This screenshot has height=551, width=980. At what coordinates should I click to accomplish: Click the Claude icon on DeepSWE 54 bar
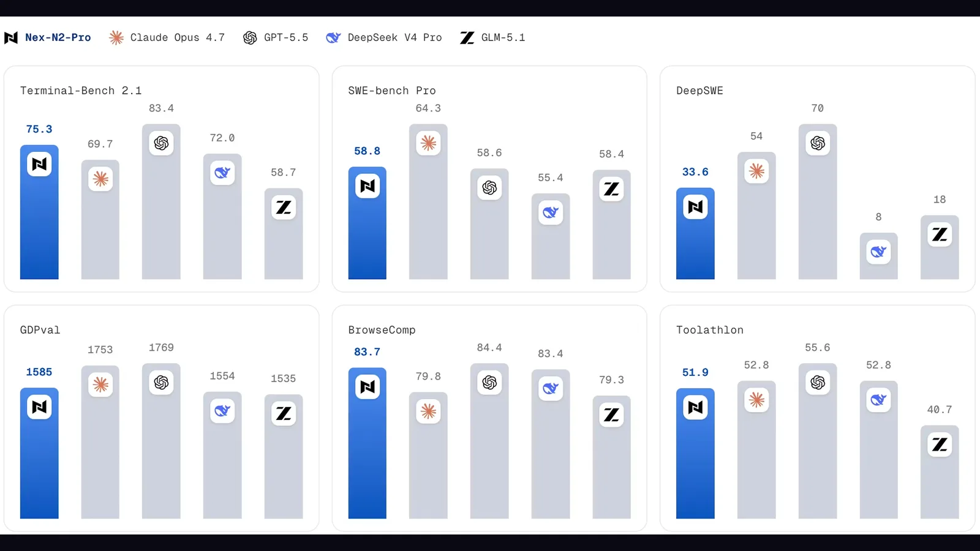tap(756, 171)
